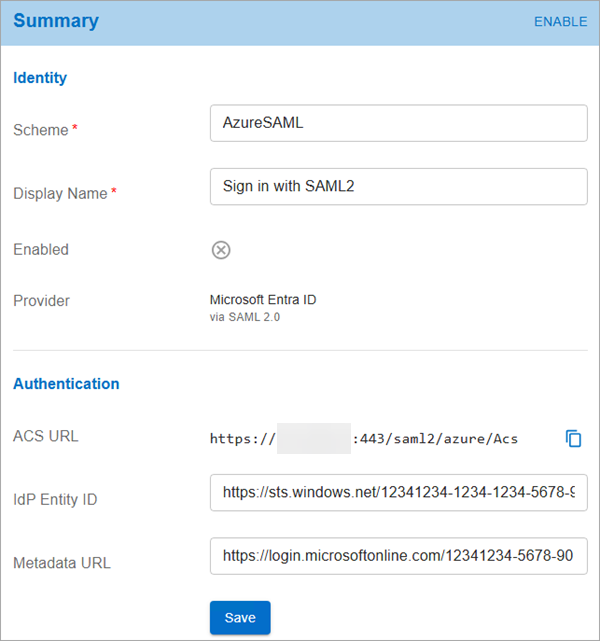This screenshot has height=641, width=600.
Task: Select the ACS URL monospace text
Action: tap(364, 439)
